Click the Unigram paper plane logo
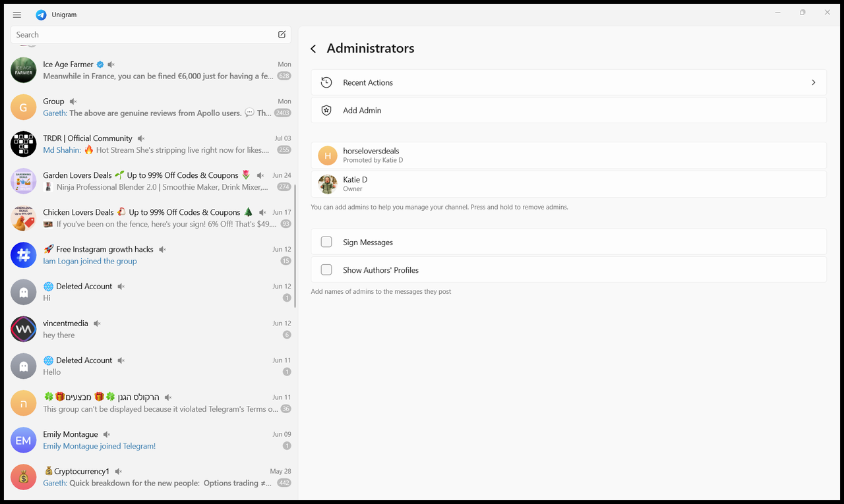This screenshot has width=844, height=504. (x=41, y=14)
